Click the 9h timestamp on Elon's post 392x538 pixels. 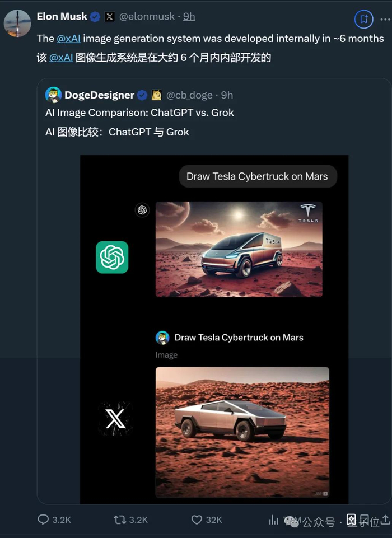(189, 17)
